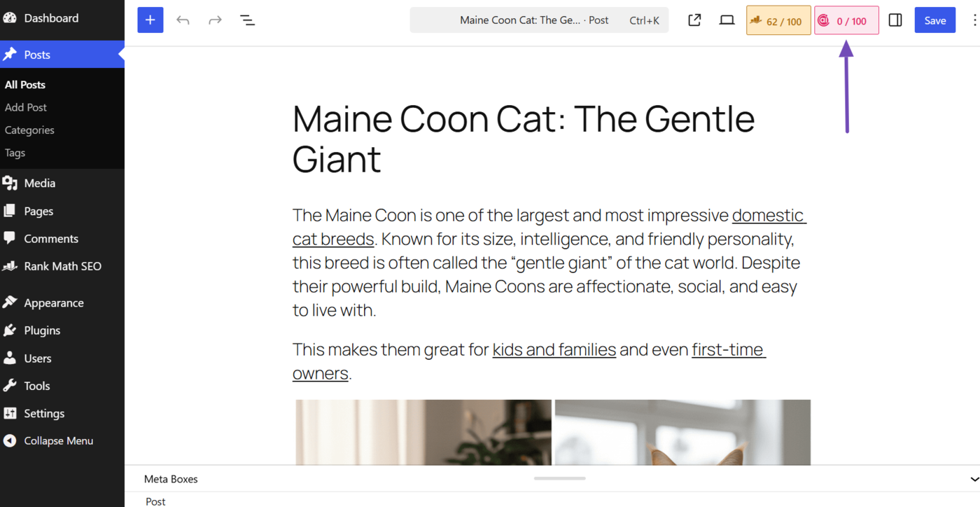Follow the kids and families link
This screenshot has height=507, width=980.
pos(554,349)
